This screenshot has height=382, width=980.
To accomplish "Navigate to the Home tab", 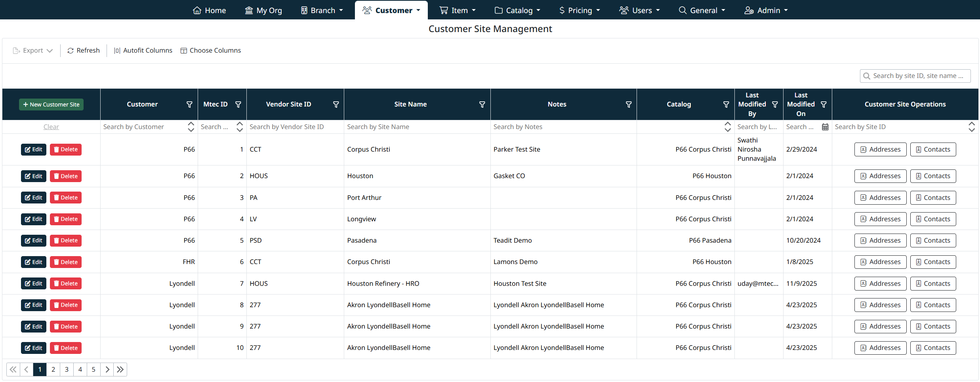I will (x=209, y=10).
